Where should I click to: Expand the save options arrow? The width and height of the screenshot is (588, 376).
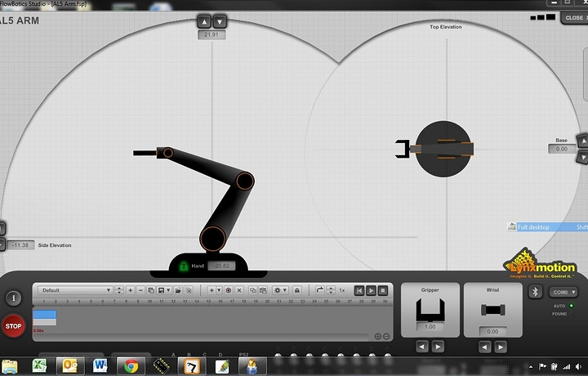[169, 290]
